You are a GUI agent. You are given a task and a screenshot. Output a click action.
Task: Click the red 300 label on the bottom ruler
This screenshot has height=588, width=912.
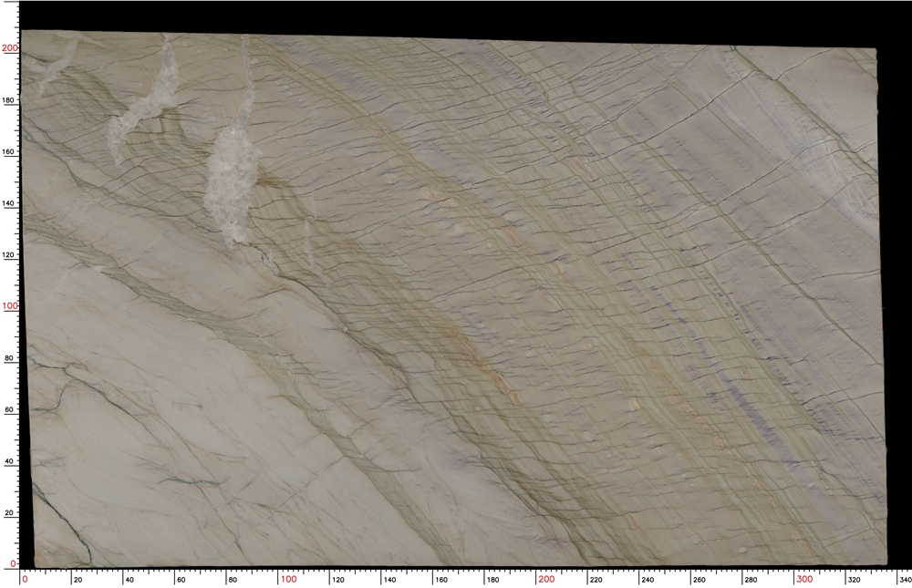click(804, 579)
